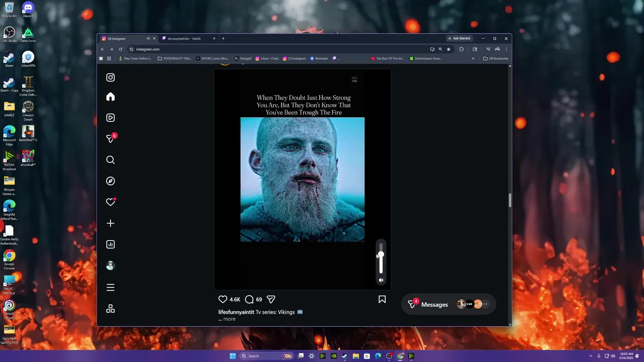Open profile avatar in Instagram sidebar
The width and height of the screenshot is (644, 362).
click(110, 265)
